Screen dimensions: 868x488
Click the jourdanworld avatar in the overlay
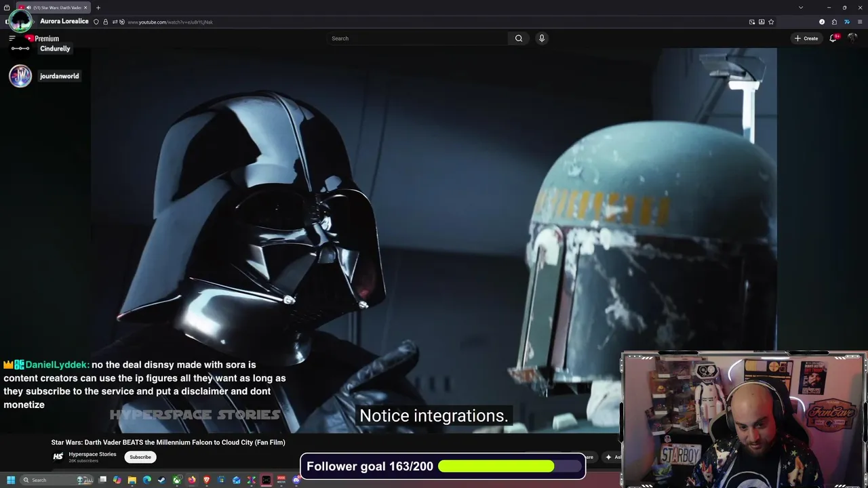click(20, 76)
